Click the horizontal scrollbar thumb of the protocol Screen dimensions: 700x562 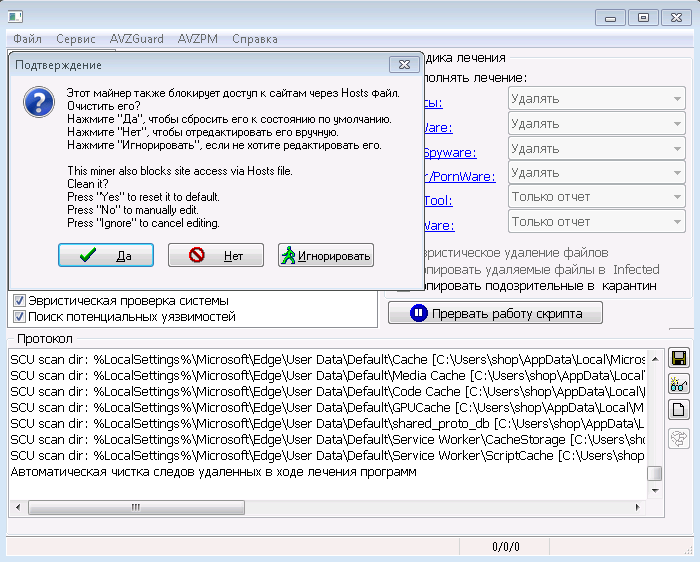[x=136, y=507]
